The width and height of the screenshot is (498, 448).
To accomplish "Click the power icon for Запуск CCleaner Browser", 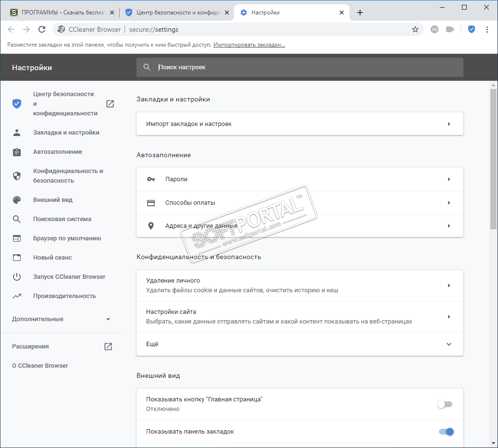I will pyautogui.click(x=17, y=277).
